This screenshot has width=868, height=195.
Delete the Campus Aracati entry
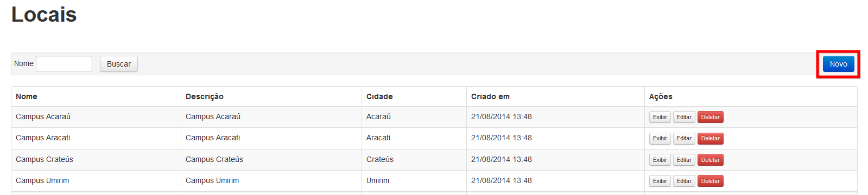tap(710, 139)
